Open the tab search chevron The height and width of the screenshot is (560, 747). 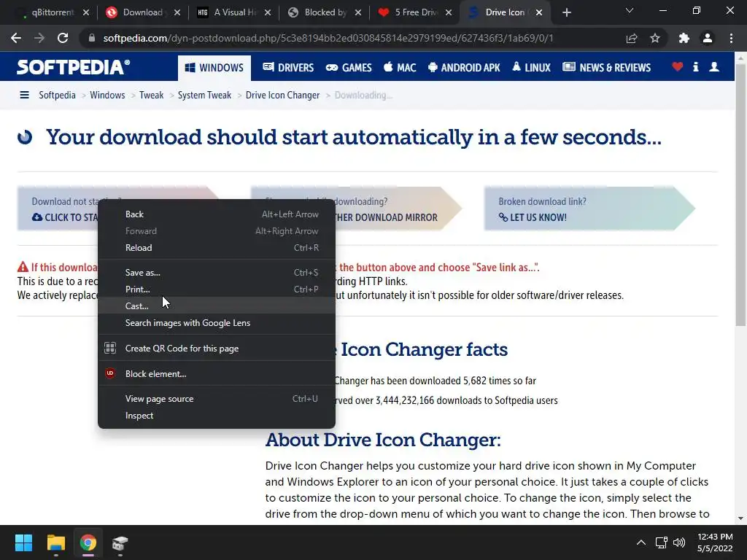tap(630, 10)
